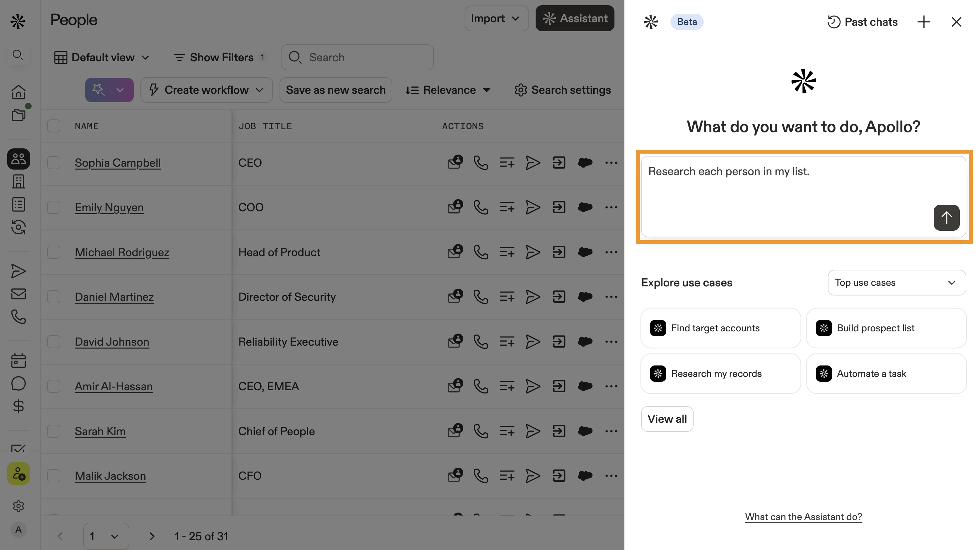Submit the prompt with the up-arrow button
Viewport: 980px width, 550px height.
tap(946, 218)
